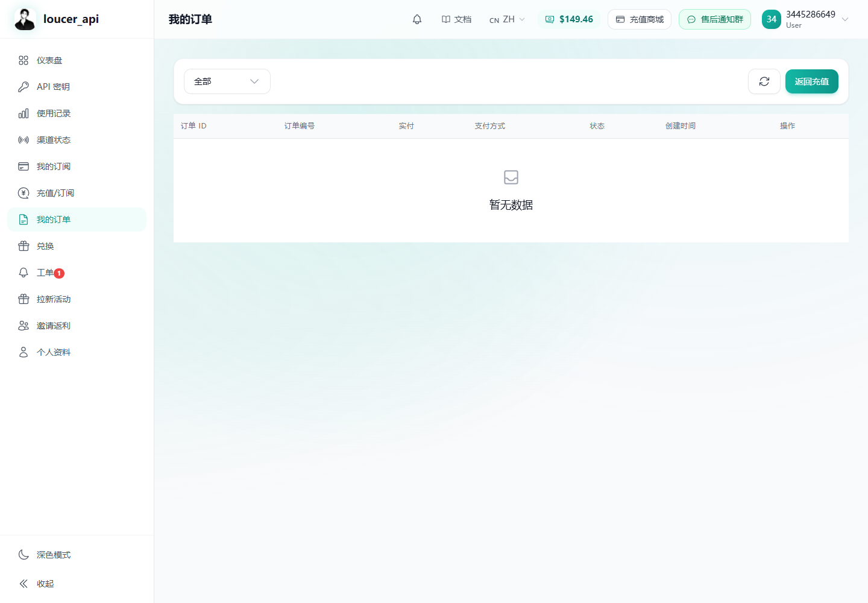
Task: Select 我的订单 in sidebar
Action: tap(77, 219)
